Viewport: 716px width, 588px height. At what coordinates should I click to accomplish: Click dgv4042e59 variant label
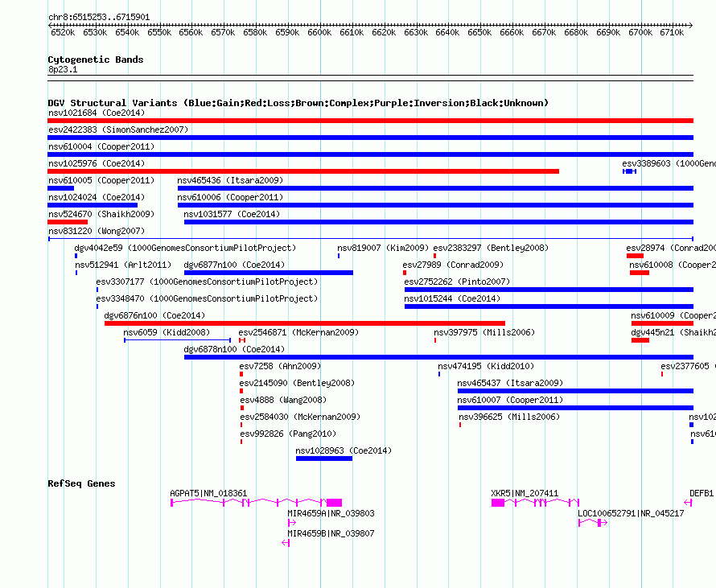(x=185, y=248)
